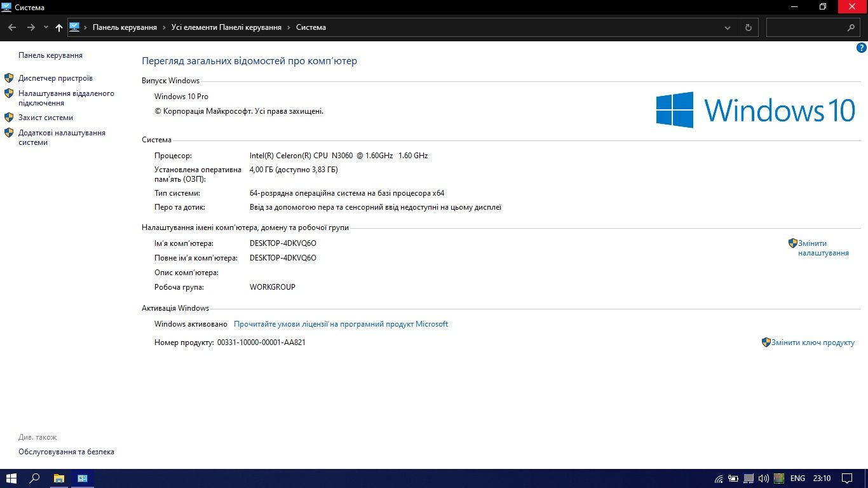Expand chevron after 'Панель керування' breadcrumb
This screenshot has width=868, height=488.
(164, 27)
